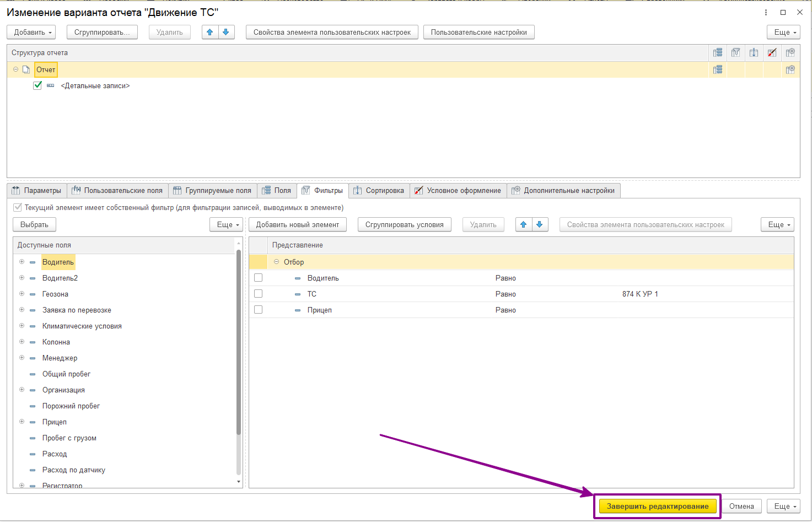Open Еще menu beside Отмена
The image size is (812, 522).
(x=783, y=506)
